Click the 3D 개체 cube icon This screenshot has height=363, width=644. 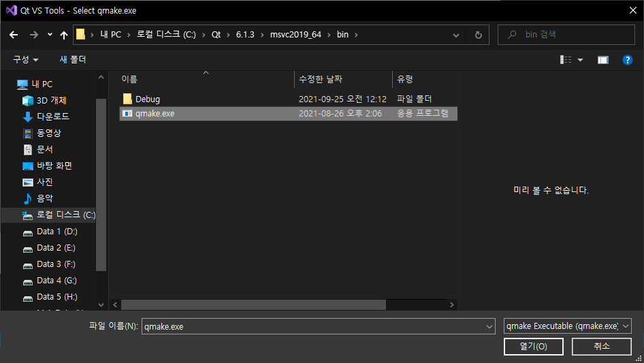point(27,100)
